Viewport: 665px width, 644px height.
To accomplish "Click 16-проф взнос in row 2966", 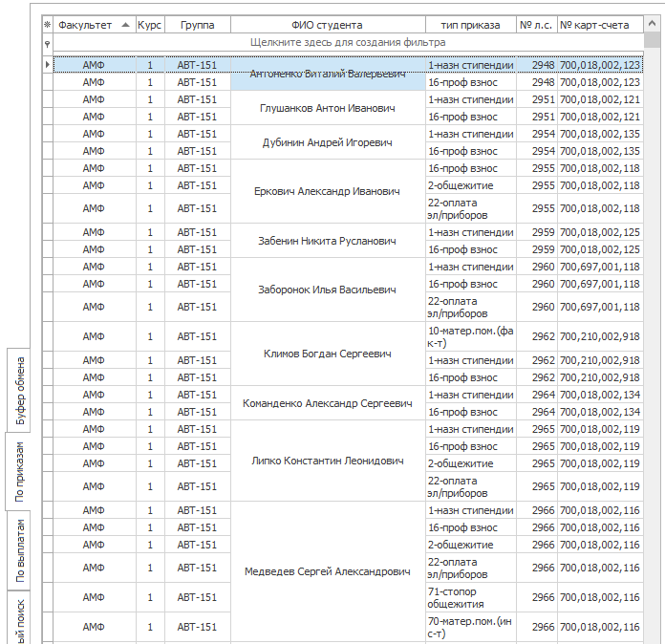I will coord(471,527).
